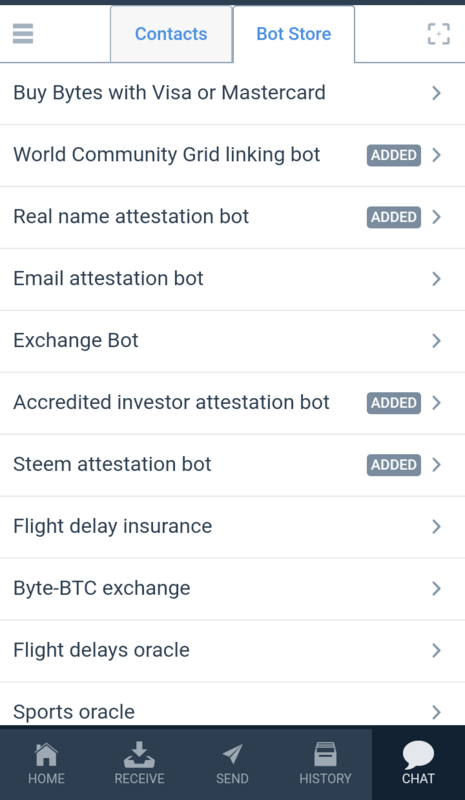This screenshot has width=465, height=800.
Task: Expand chevron beside Buy Bytes with Visa
Action: 436,93
